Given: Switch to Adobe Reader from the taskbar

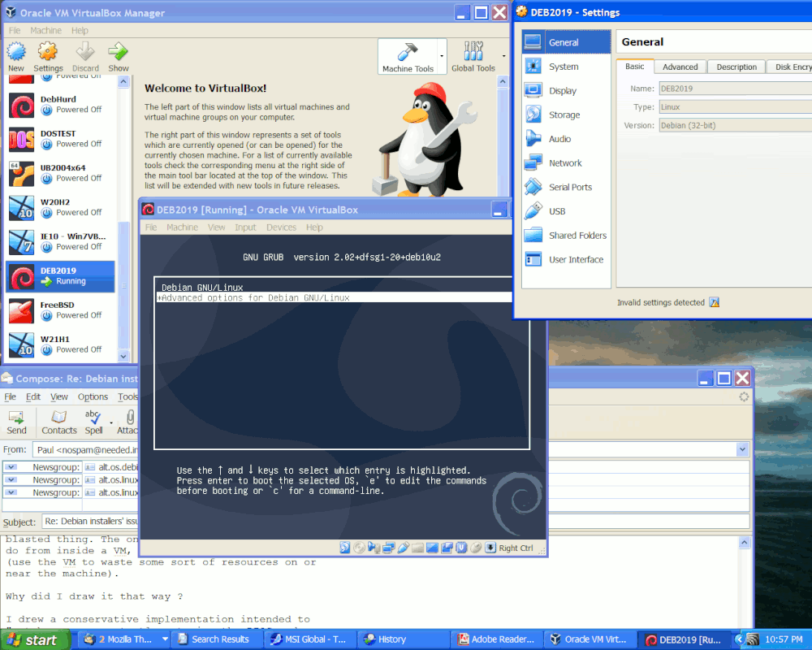Looking at the screenshot, I should (497, 639).
